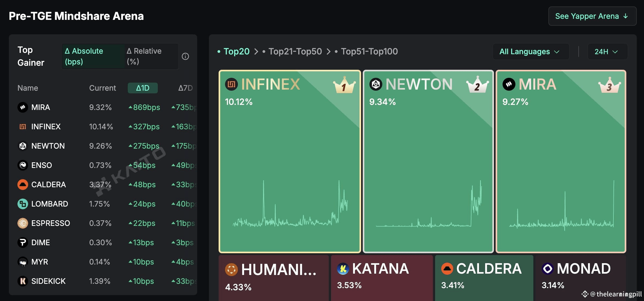Click the INFINEX logo on the first-place card
The height and width of the screenshot is (301, 644).
[231, 84]
